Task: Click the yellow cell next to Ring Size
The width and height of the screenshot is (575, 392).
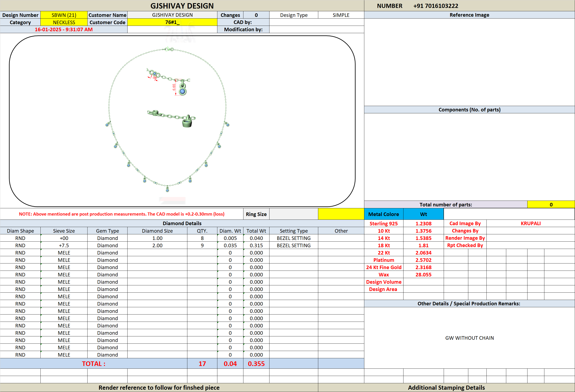Action: pos(341,214)
